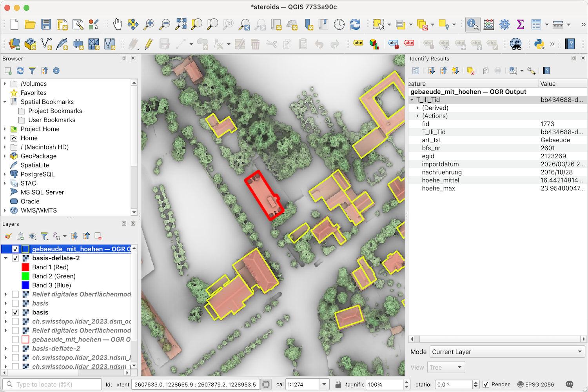Hide the checked basis layer

(x=15, y=312)
